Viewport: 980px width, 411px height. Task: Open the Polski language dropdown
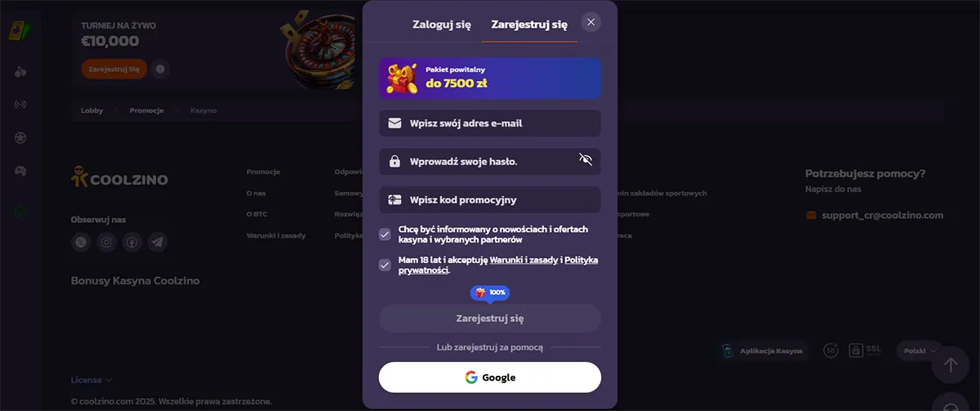pyautogui.click(x=920, y=351)
